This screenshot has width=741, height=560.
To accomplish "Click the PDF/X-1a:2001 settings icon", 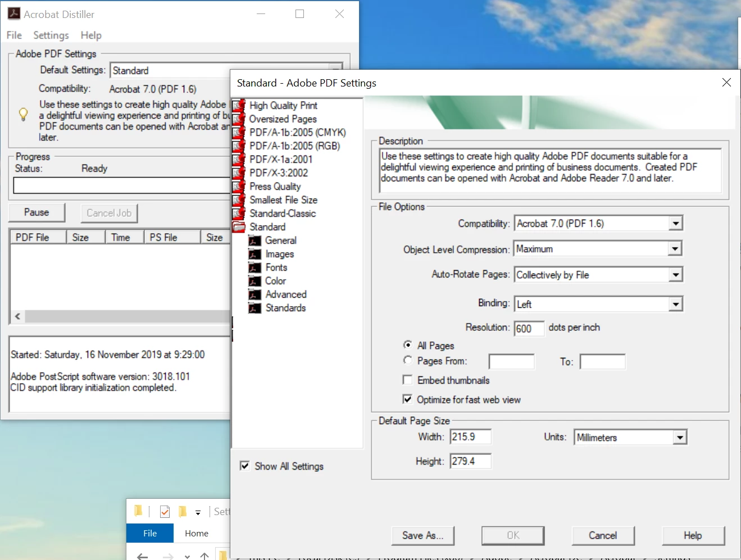I will [x=239, y=159].
